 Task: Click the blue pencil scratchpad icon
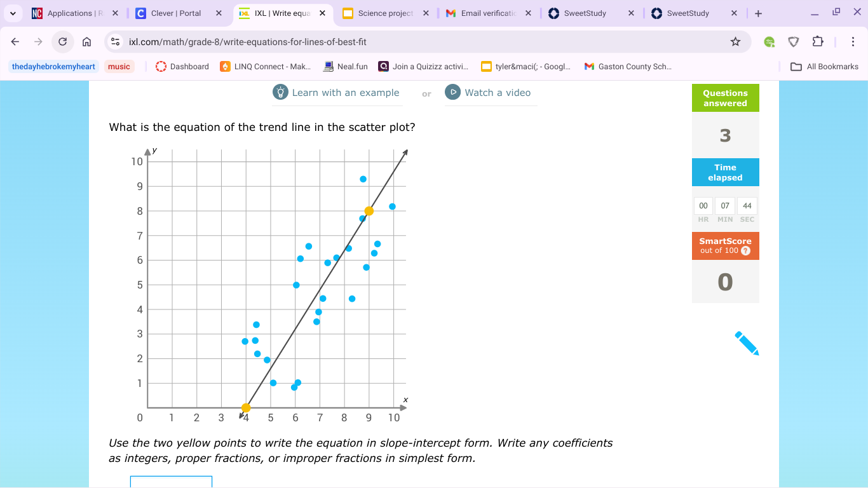(747, 343)
